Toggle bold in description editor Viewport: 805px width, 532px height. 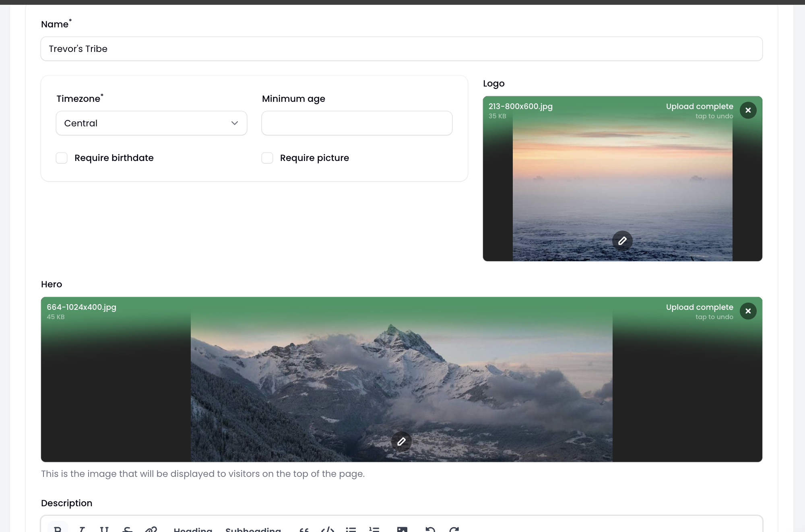point(58,529)
